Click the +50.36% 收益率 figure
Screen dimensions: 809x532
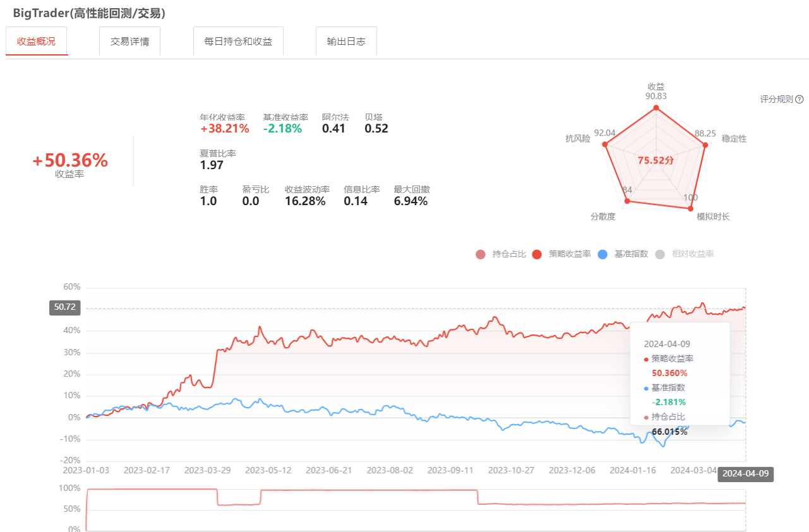70,161
